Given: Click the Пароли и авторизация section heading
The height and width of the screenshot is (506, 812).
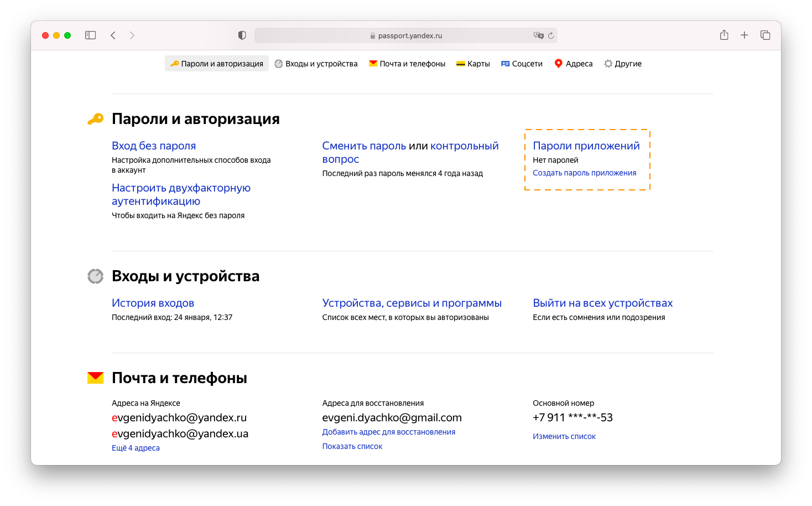Looking at the screenshot, I should 196,119.
